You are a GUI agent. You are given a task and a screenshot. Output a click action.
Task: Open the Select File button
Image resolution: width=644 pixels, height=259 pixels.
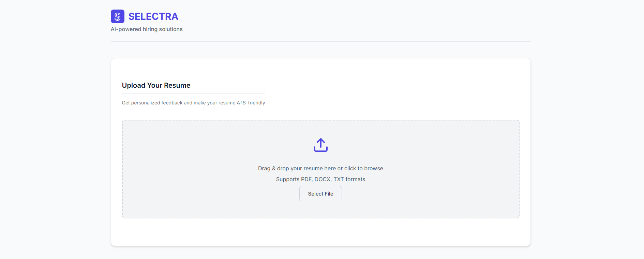click(320, 193)
